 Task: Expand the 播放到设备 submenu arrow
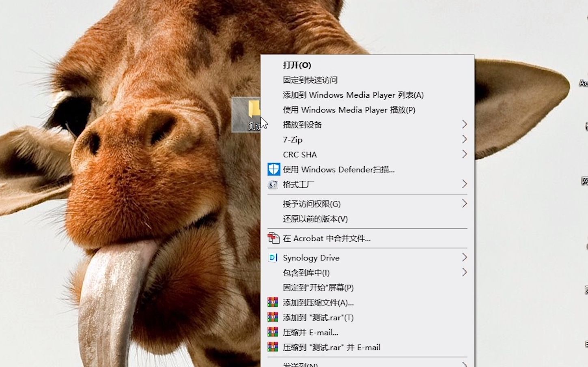[464, 124]
